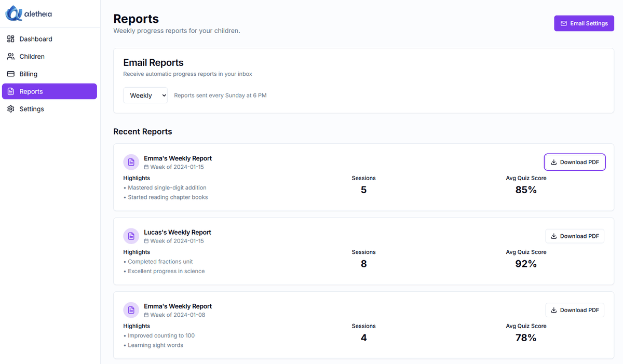Download Lucas's weekly report PDF
The width and height of the screenshot is (623, 364).
coord(575,236)
